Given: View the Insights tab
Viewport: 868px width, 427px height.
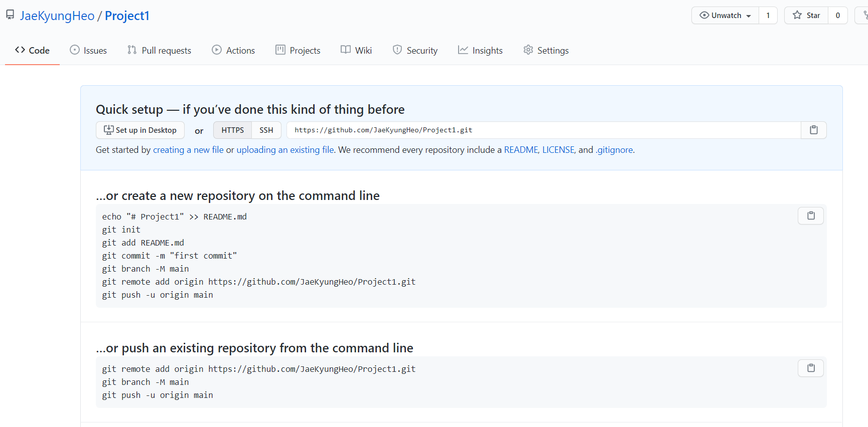Looking at the screenshot, I should point(480,50).
